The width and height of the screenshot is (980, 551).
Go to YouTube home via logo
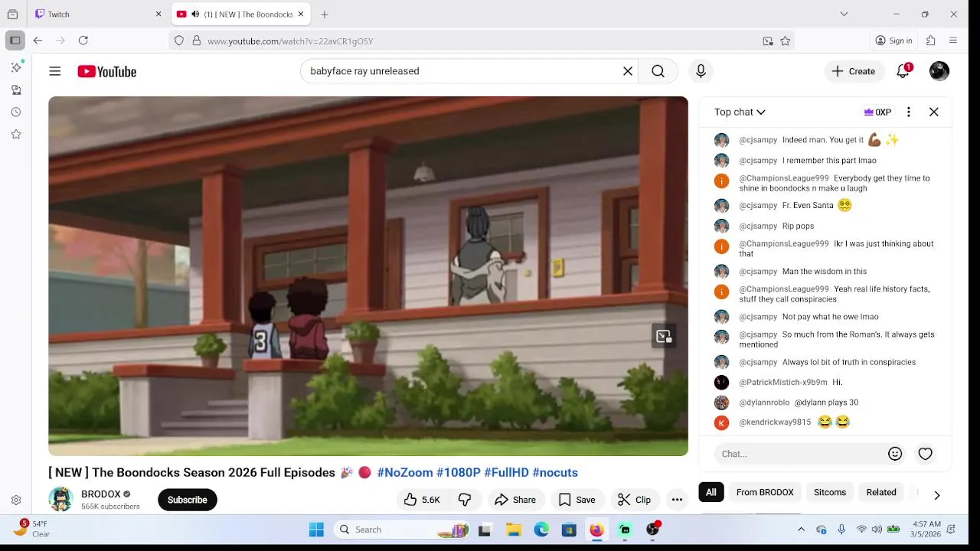tap(106, 71)
